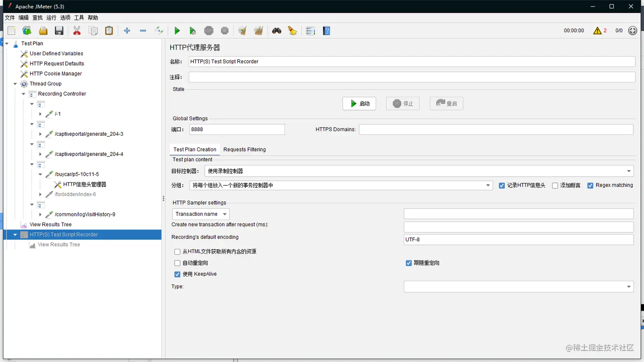Open the 目标控制器 dropdown
644x362 pixels.
pos(419,171)
